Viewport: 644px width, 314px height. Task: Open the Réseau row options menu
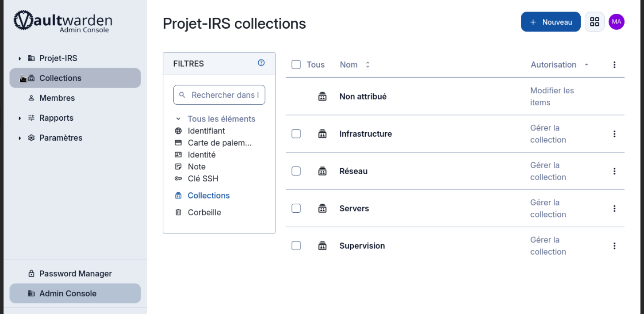click(x=614, y=171)
